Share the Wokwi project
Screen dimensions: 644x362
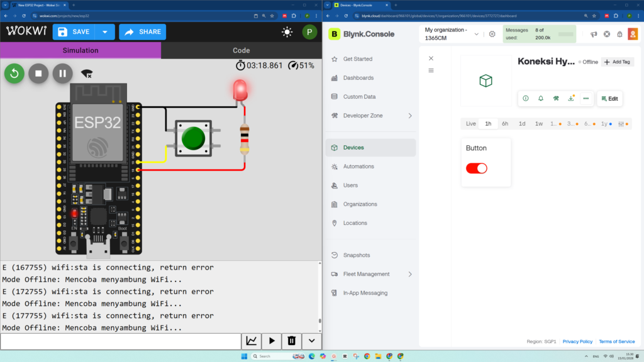pos(143,32)
